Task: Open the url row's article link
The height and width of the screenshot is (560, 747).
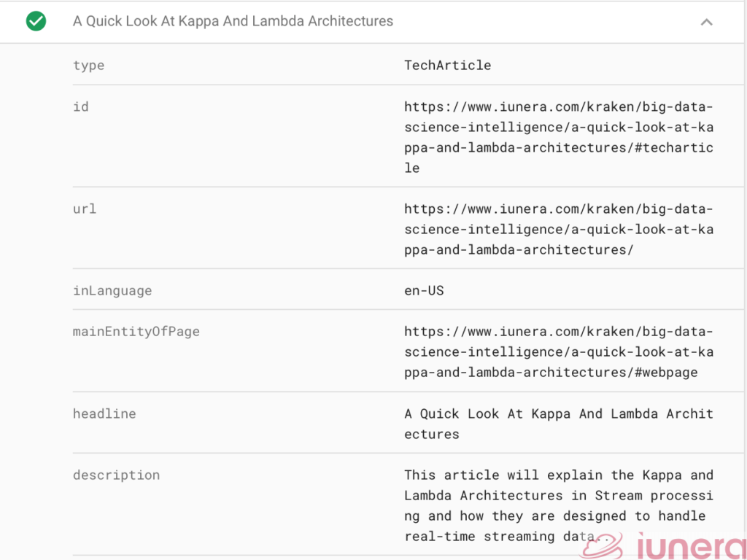Action: click(x=558, y=229)
